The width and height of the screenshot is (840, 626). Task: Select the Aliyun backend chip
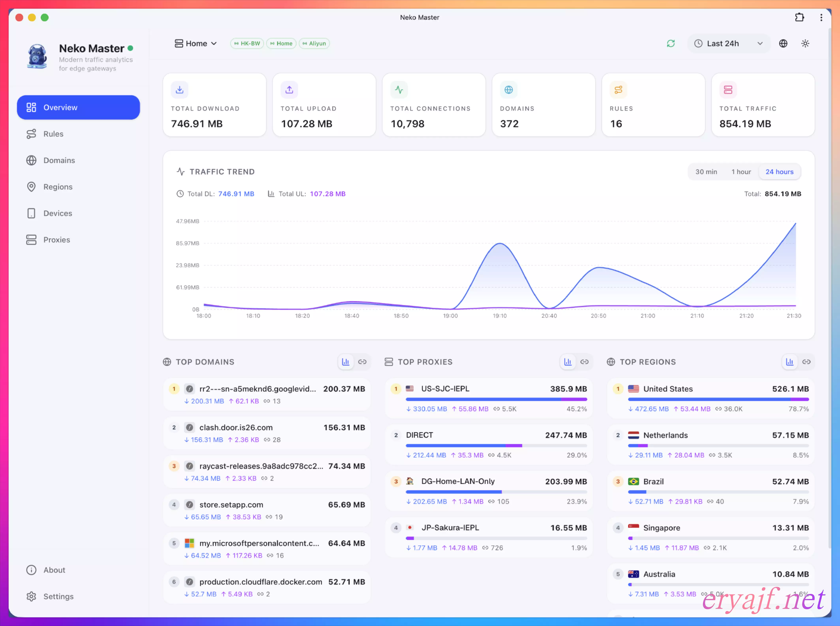tap(314, 44)
